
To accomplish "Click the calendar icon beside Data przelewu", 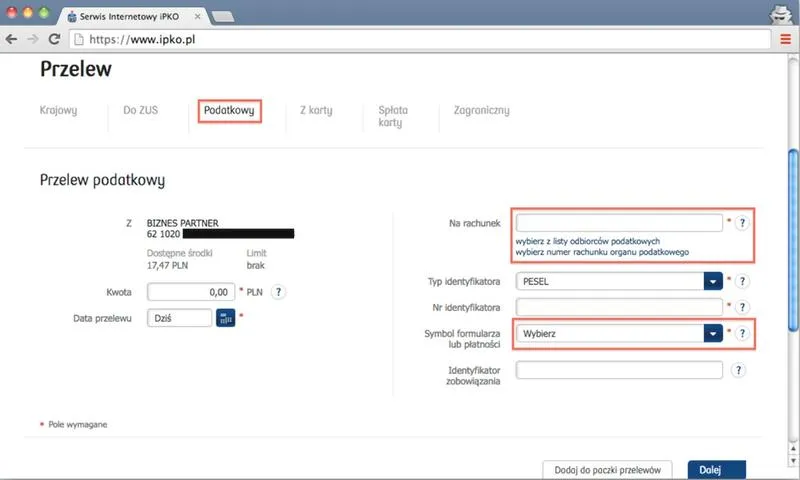I will tap(226, 318).
